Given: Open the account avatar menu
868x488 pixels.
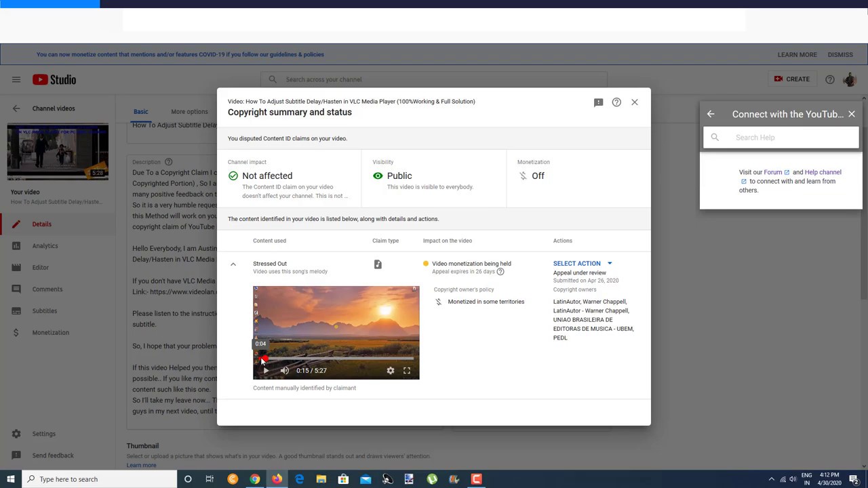Looking at the screenshot, I should click(850, 79).
